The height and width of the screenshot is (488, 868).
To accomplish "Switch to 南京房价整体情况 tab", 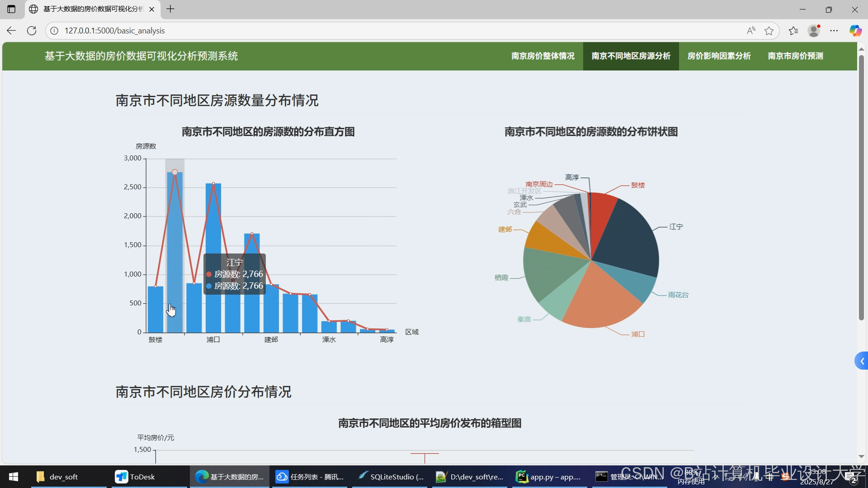I will pos(542,56).
